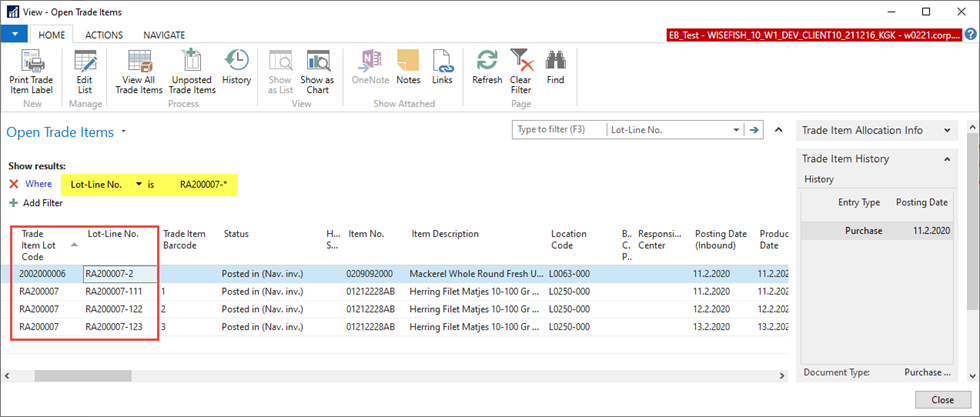The image size is (980, 417).
Task: Click the Clear Filter icon
Action: coord(520,60)
